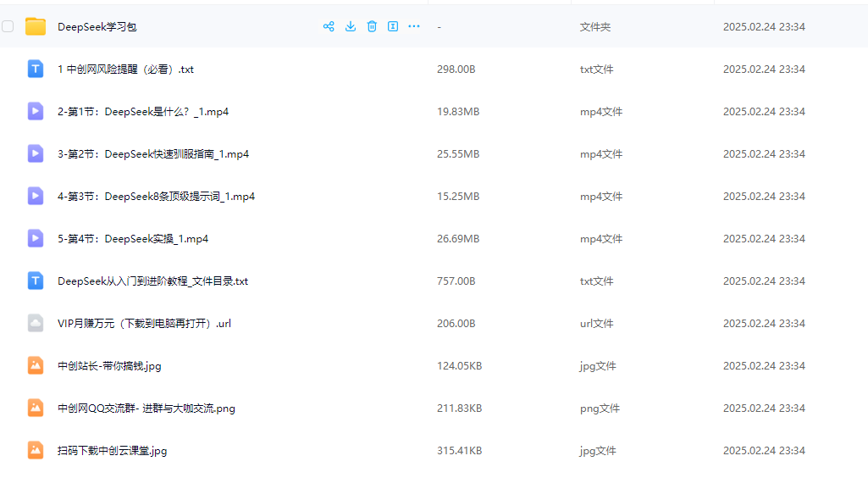Click the size value 124.05KB
868x478 pixels.
click(x=460, y=365)
